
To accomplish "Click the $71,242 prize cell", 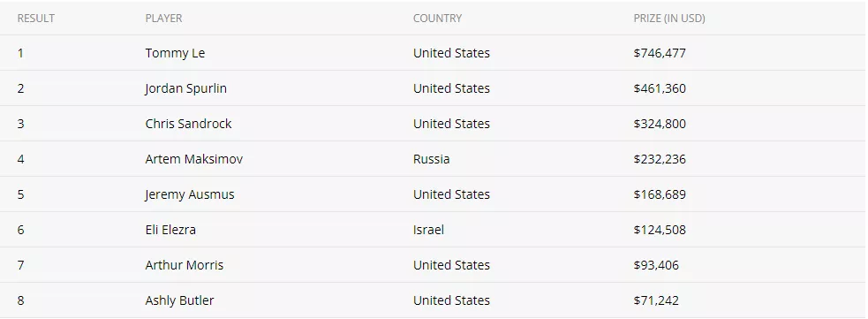I will coord(656,300).
